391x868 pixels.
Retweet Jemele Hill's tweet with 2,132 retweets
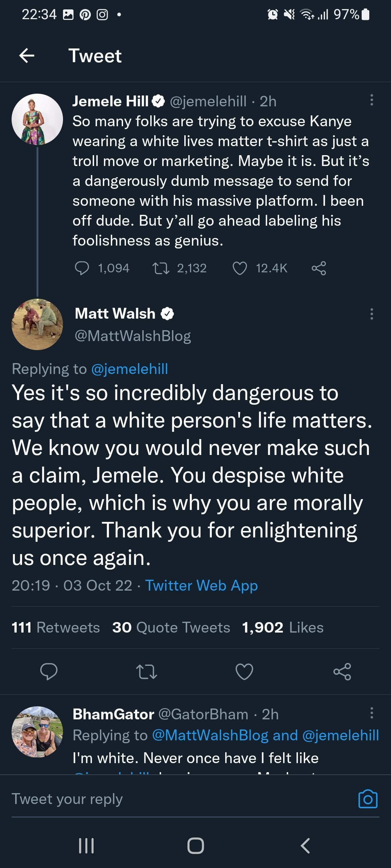[161, 268]
